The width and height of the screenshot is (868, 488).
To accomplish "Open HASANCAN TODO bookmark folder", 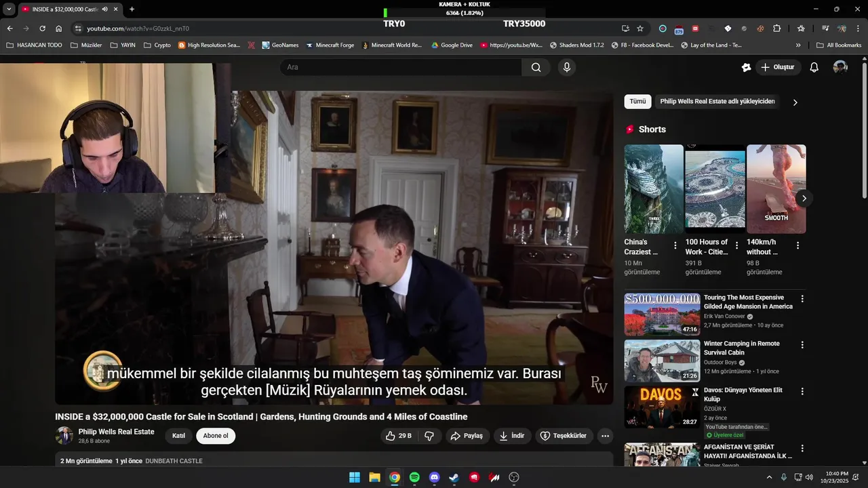I will point(34,45).
